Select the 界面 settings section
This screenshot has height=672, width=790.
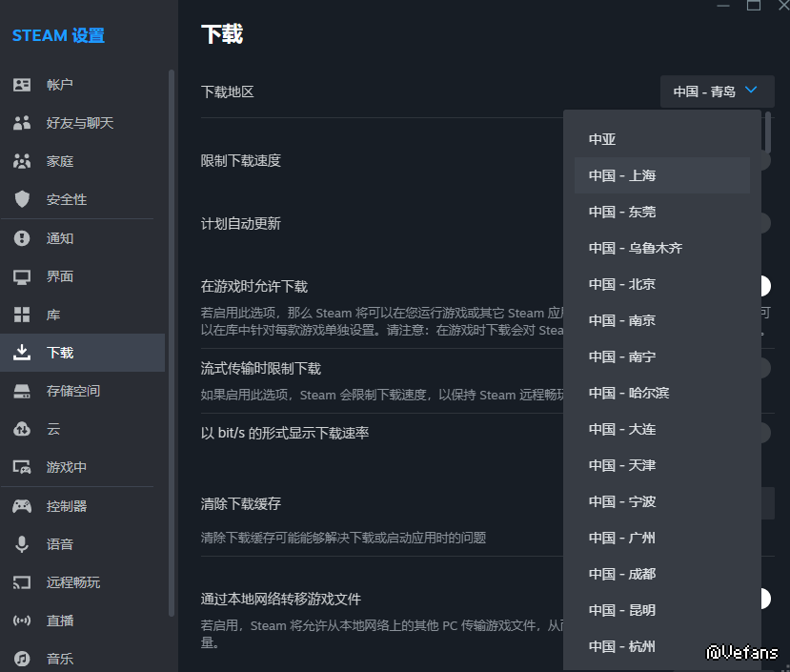(83, 276)
